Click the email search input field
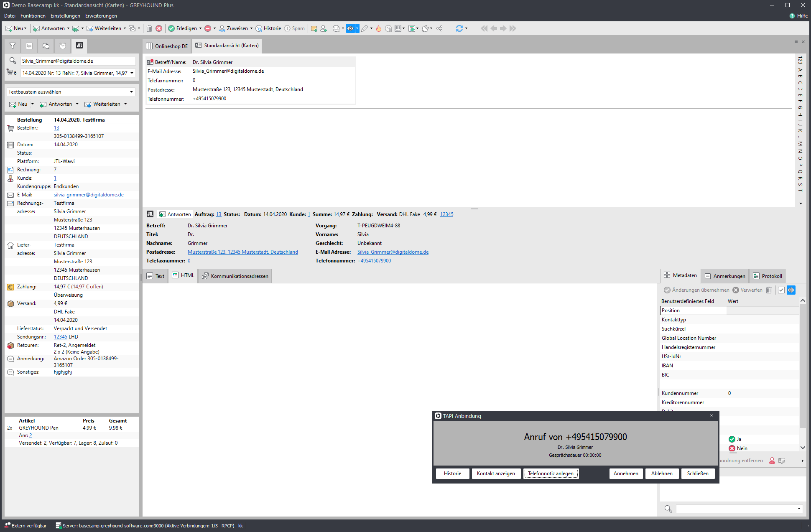This screenshot has height=532, width=811. click(x=78, y=61)
